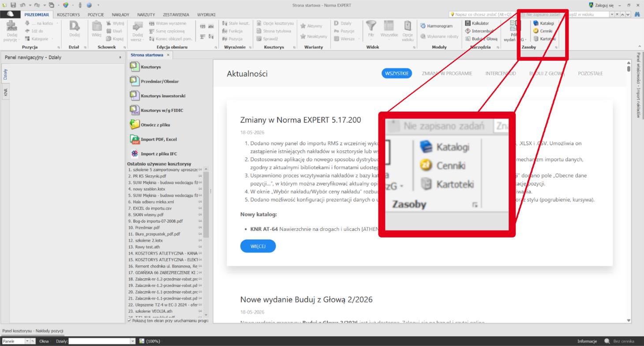Click the Import z pliku IFC icon
Image resolution: width=644 pixels, height=346 pixels.
[x=135, y=154]
